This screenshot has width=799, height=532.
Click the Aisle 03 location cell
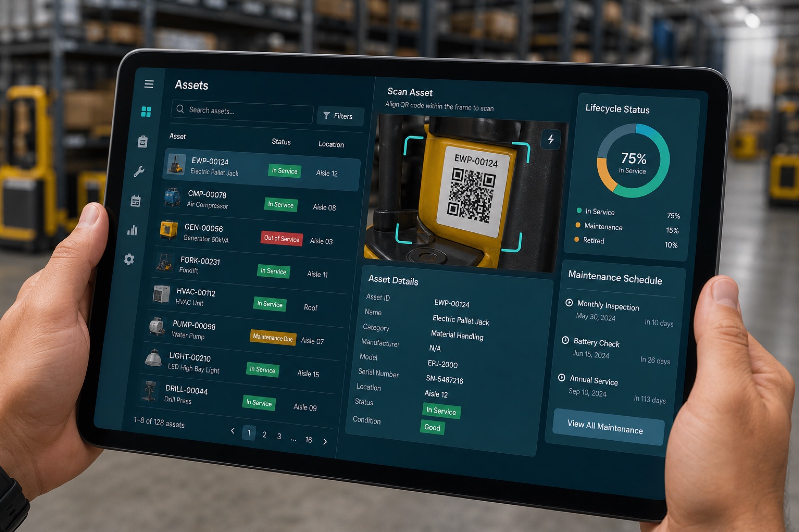321,241
